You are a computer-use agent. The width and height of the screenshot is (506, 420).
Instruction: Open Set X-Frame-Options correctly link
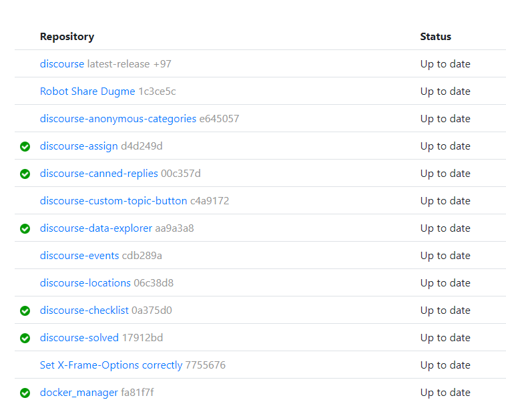111,365
